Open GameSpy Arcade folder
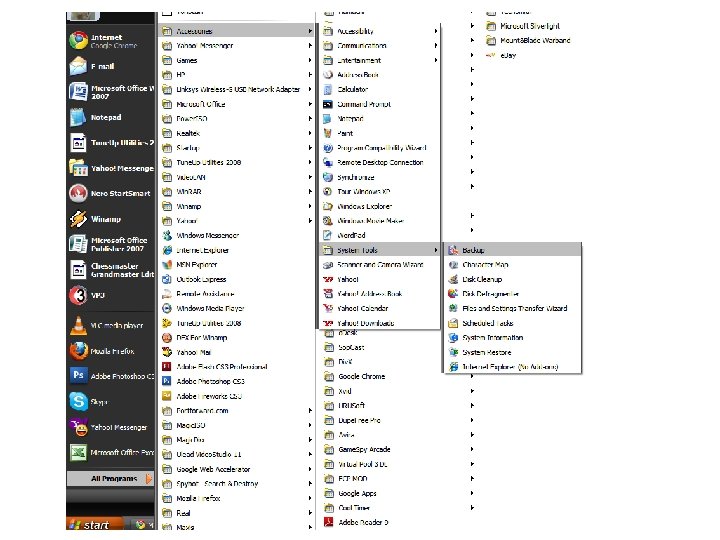This screenshot has width=720, height=540. tap(357, 449)
